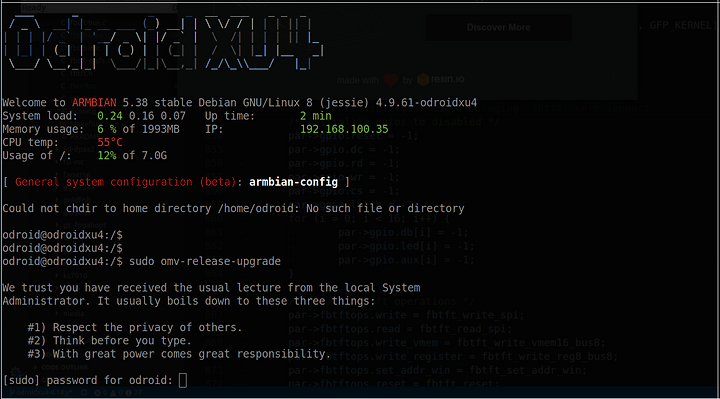Screen dimensions: 720x399
Task: Click '#3) With great power comes great responsibility.' line
Action: [179, 354]
